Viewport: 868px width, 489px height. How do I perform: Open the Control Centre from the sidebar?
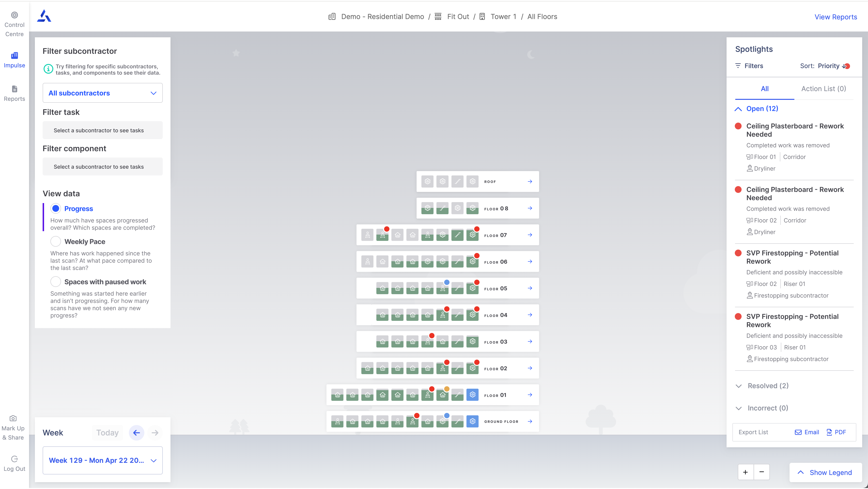pyautogui.click(x=14, y=24)
